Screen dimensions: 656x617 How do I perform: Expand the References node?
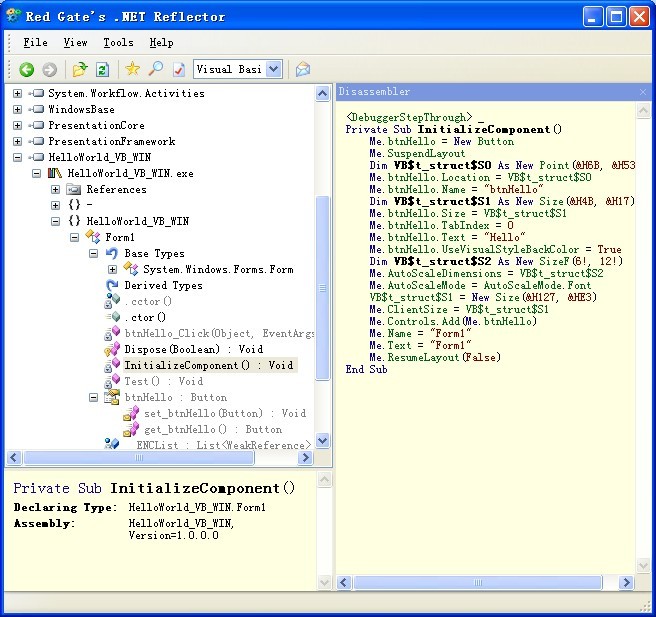click(55, 189)
